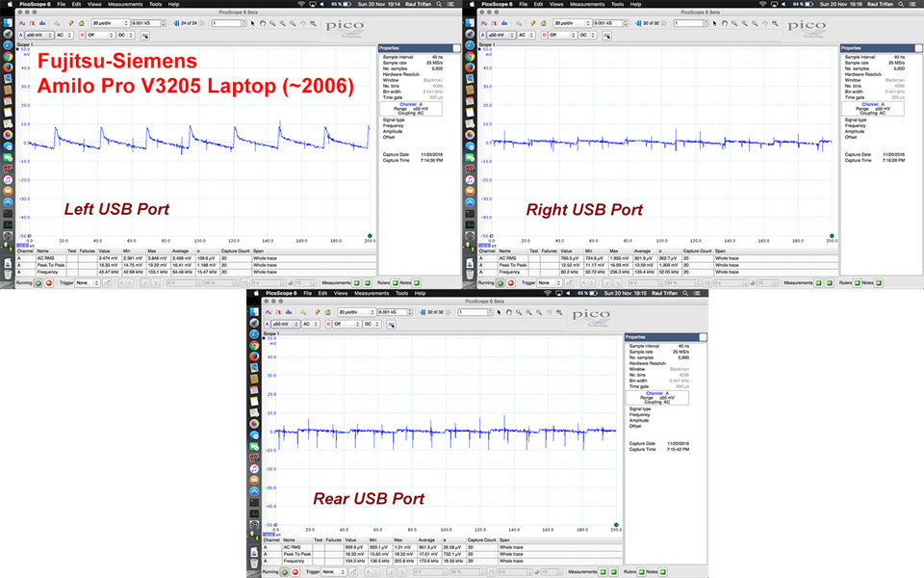This screenshot has width=924, height=578.
Task: Open Notes in Left USB Port window
Action: [x=417, y=283]
